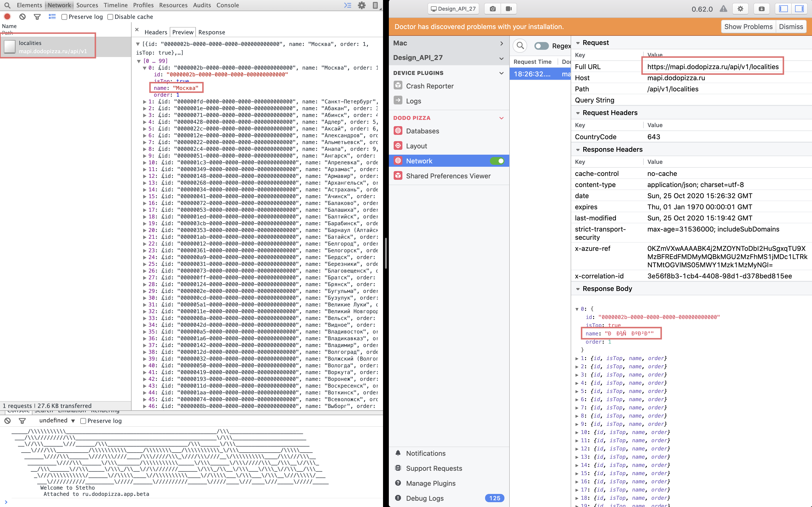Screen dimensions: 812x507
Task: Open the Shared Preferences Viewer plugin
Action: 448,176
